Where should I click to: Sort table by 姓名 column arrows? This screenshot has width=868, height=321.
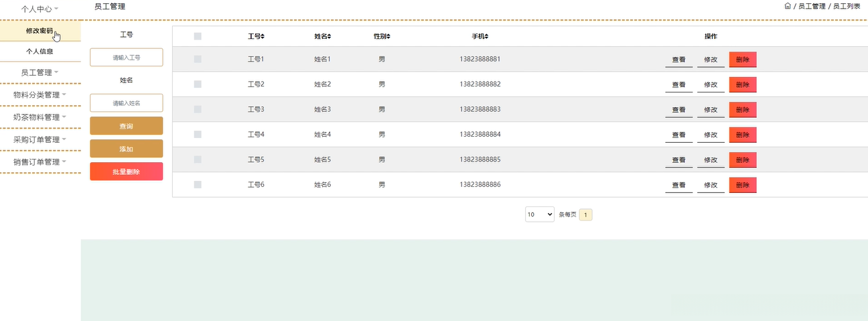(x=330, y=36)
